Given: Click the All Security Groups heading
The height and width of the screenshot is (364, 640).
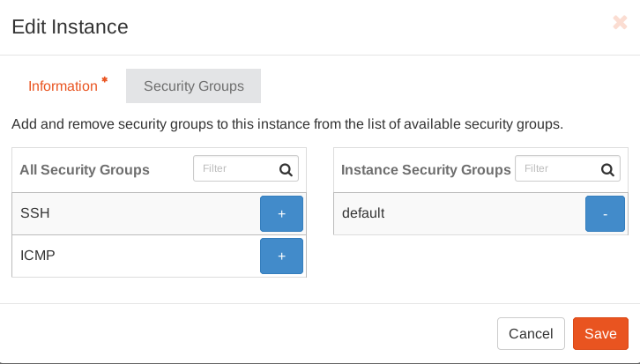Looking at the screenshot, I should coord(85,169).
